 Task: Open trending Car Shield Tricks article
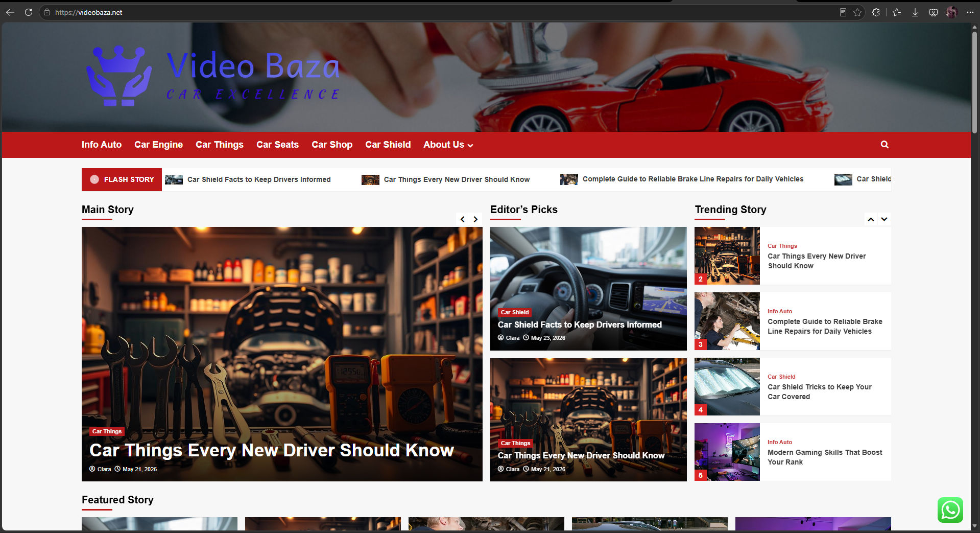pos(819,391)
